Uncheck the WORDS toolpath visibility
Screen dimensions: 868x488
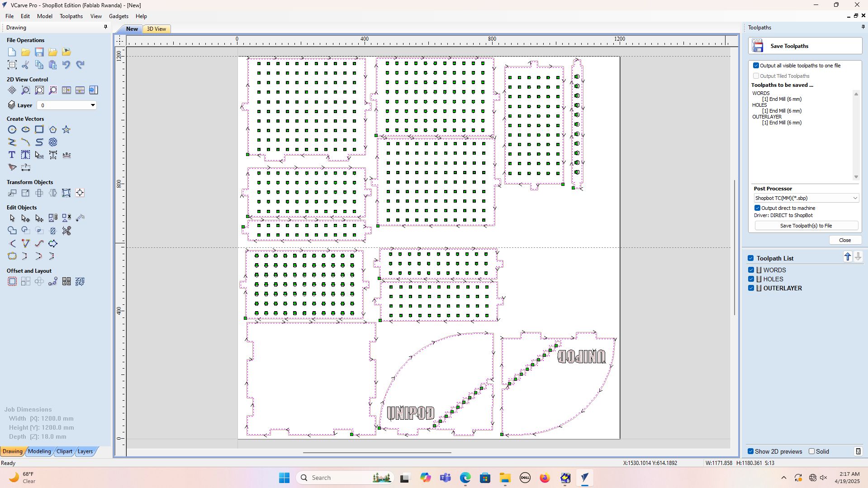coord(751,270)
